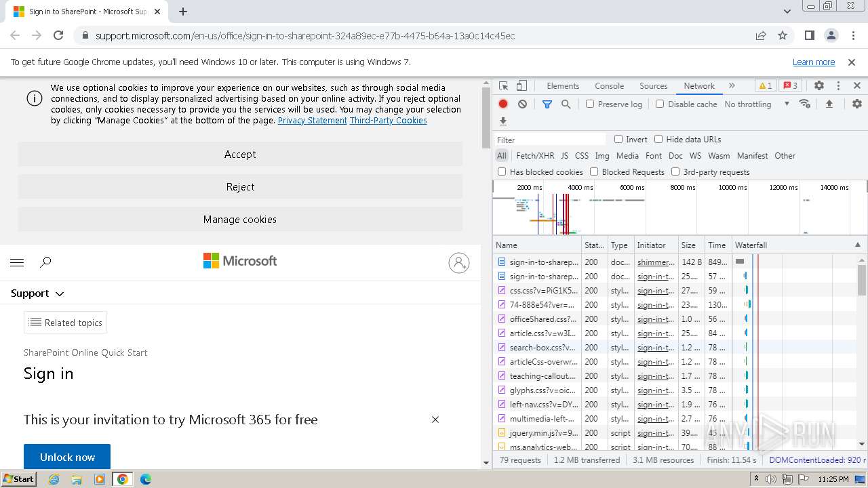Expand the Support dropdown menu
868x488 pixels.
pos(37,293)
